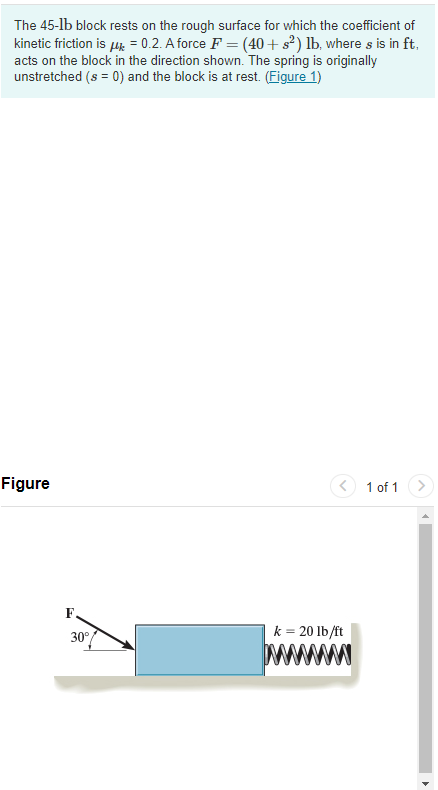Click the figure scrollbar up arrow

coord(425,515)
